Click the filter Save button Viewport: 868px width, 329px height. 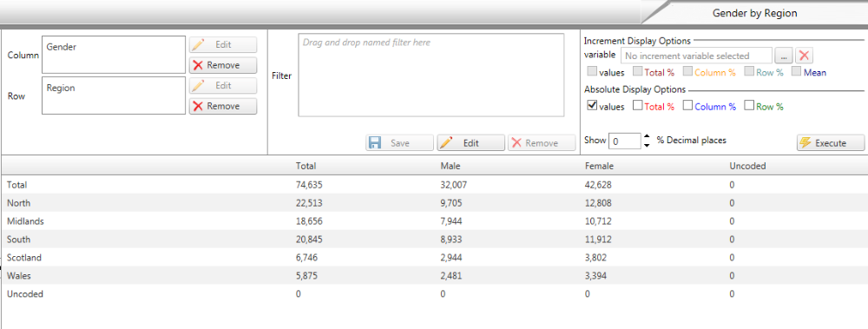(x=399, y=143)
